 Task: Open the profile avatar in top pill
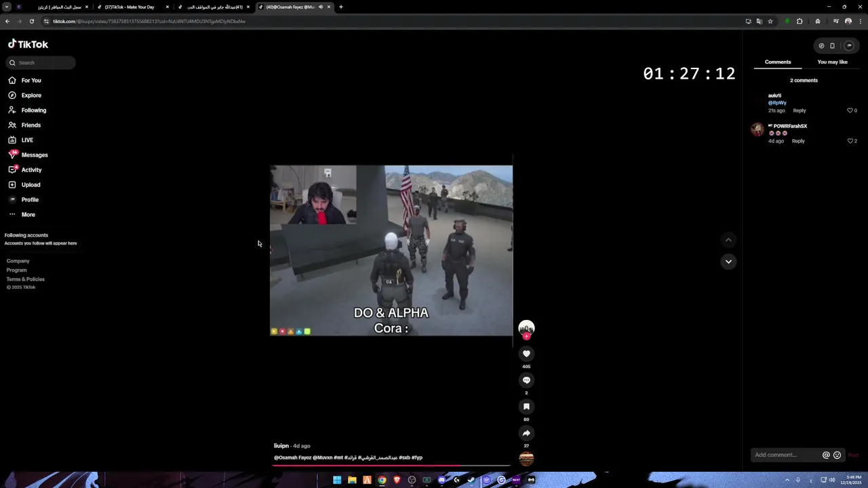click(848, 46)
